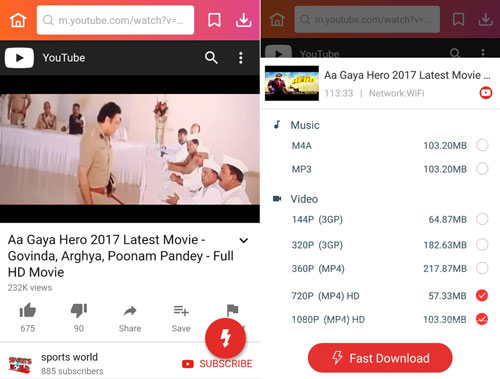Click the 'M4A' format label
Image resolution: width=500 pixels, height=379 pixels.
coord(302,146)
